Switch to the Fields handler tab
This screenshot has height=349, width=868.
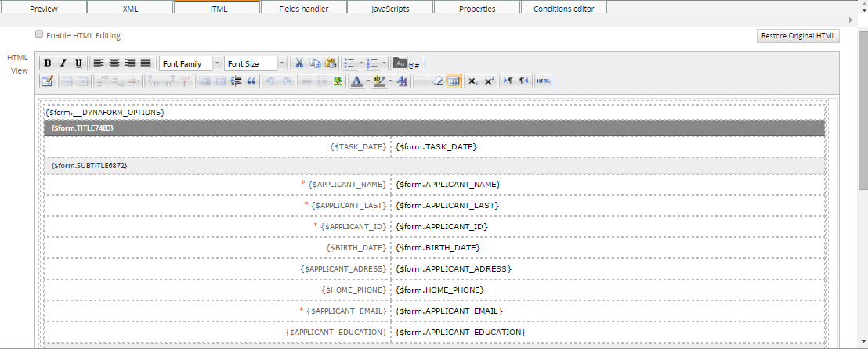304,9
